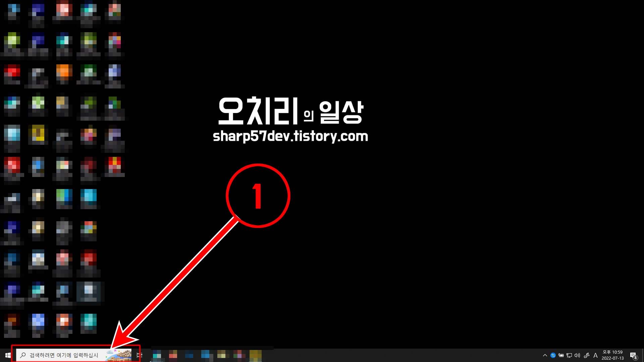This screenshot has width=644, height=362.
Task: Open the clock showing 10:59
Action: [x=612, y=352]
